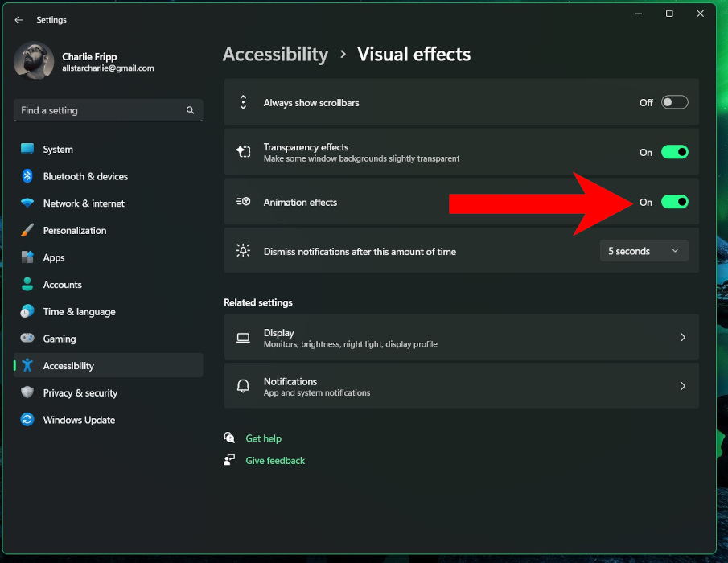Select the Network & internet icon
Viewport: 728px width, 563px height.
click(27, 203)
